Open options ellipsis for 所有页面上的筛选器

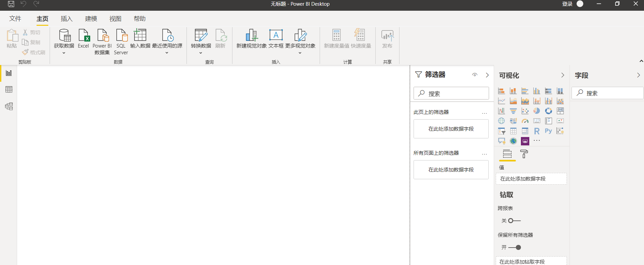[x=484, y=154]
